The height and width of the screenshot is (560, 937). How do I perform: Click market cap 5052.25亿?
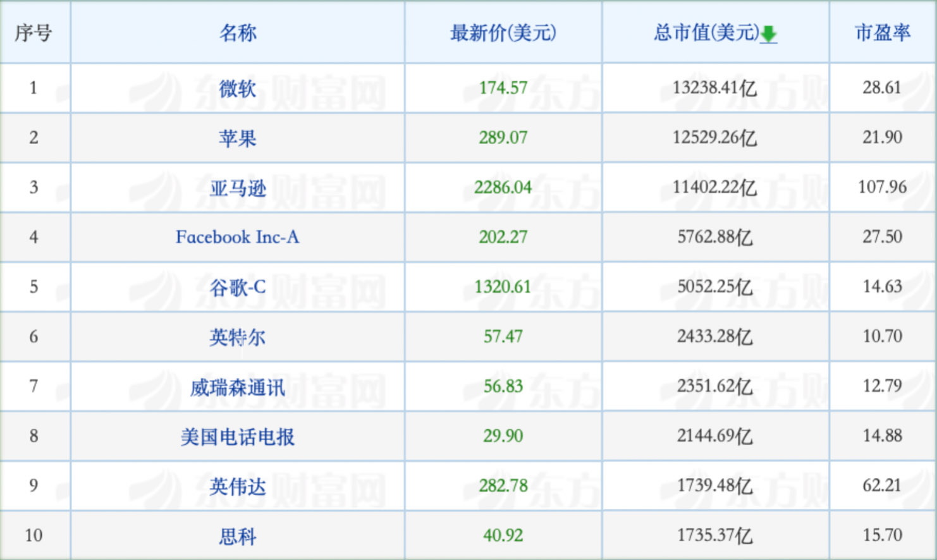[714, 287]
